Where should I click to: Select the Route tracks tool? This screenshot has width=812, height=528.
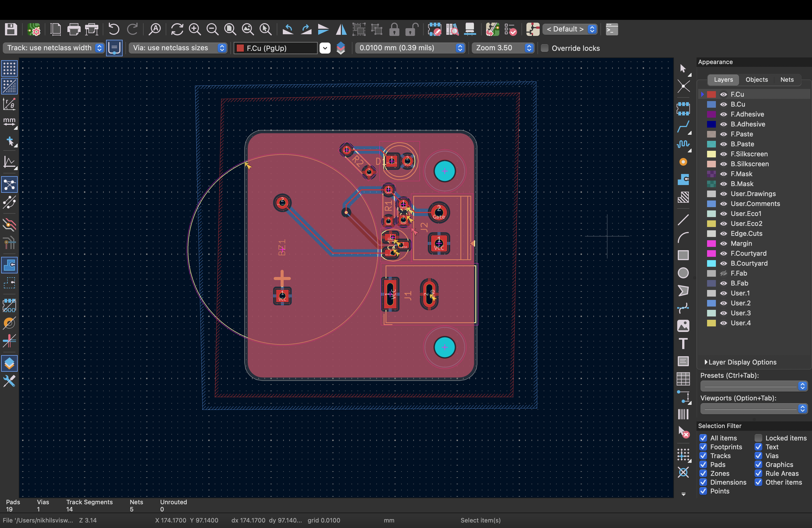click(683, 126)
